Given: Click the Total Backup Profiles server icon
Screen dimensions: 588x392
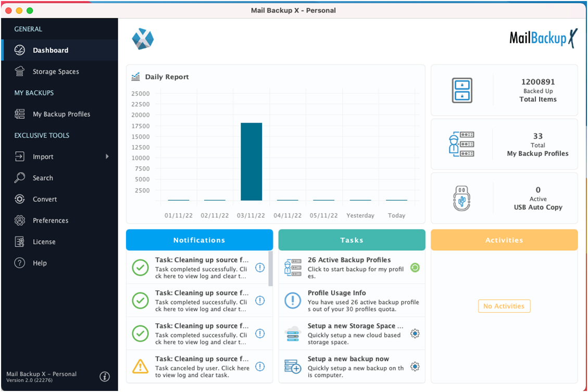Looking at the screenshot, I should 461,144.
